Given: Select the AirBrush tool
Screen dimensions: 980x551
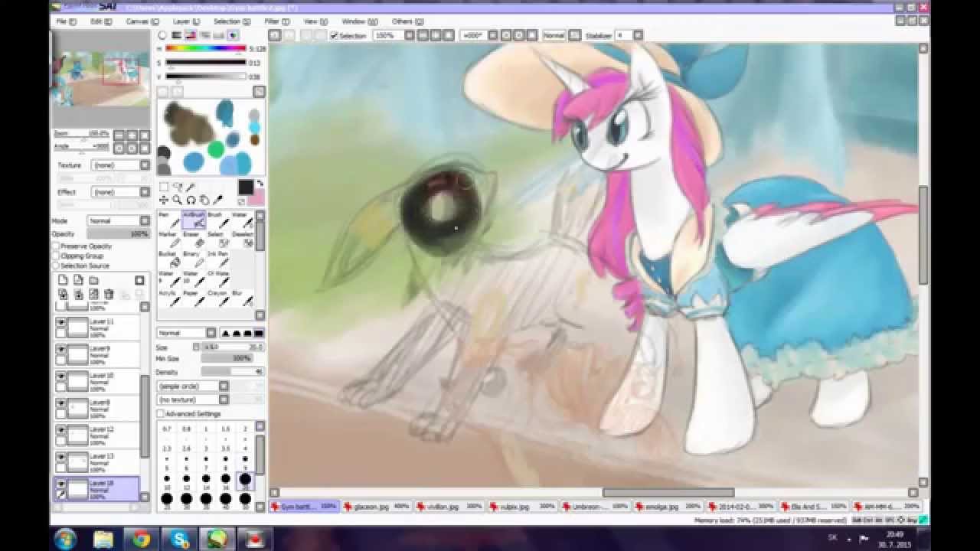Looking at the screenshot, I should pos(195,220).
